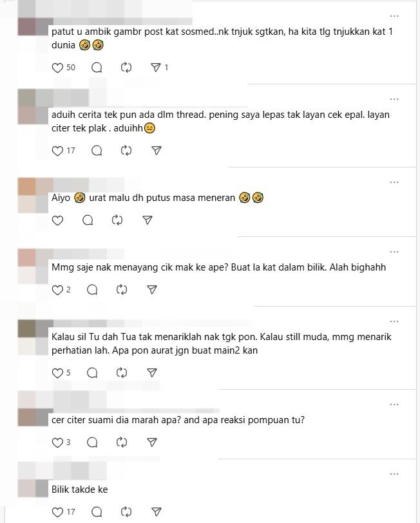Repost the 'patut u ambik gambr' comment

point(126,68)
